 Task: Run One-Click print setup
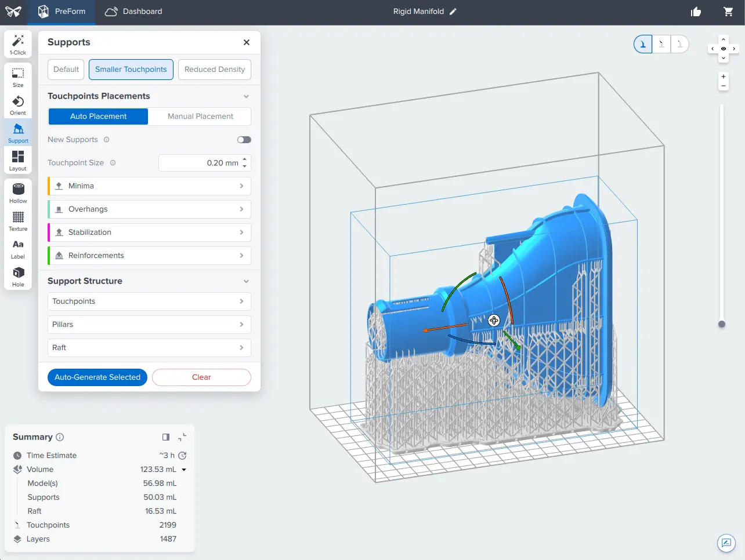pyautogui.click(x=17, y=44)
